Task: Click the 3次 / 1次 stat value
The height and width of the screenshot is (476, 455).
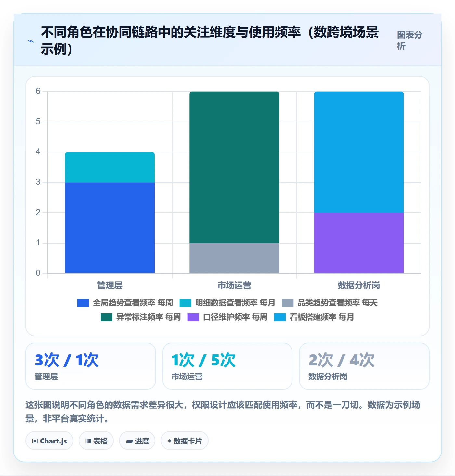Action: click(x=67, y=360)
